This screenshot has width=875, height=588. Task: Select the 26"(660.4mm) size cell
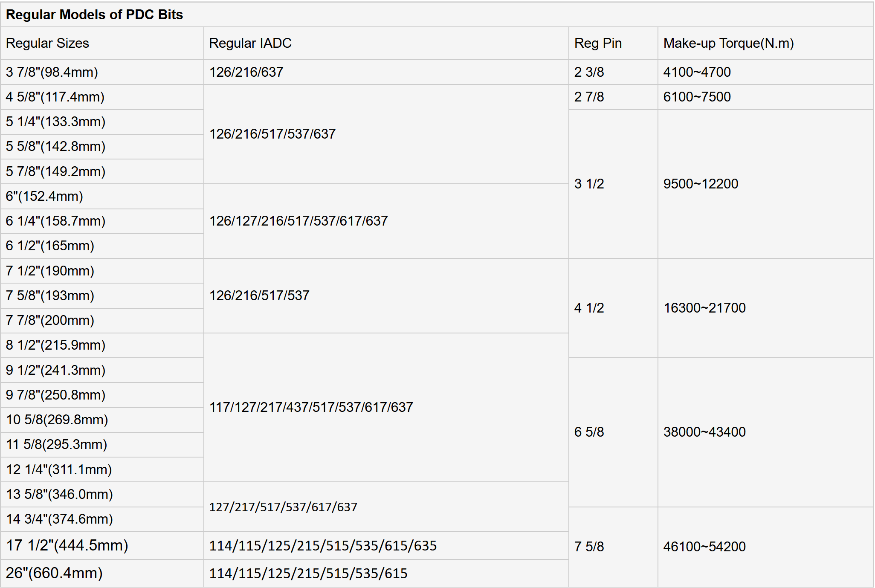coord(54,573)
